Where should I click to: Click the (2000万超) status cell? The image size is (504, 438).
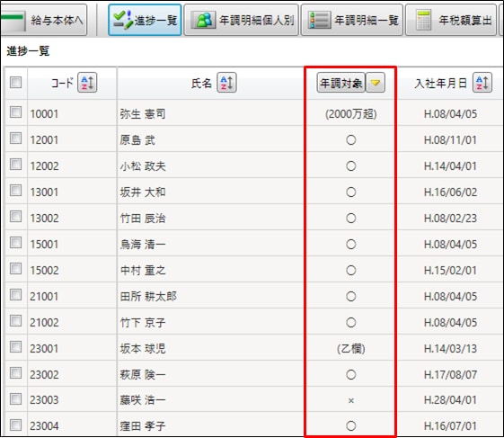[x=350, y=114]
